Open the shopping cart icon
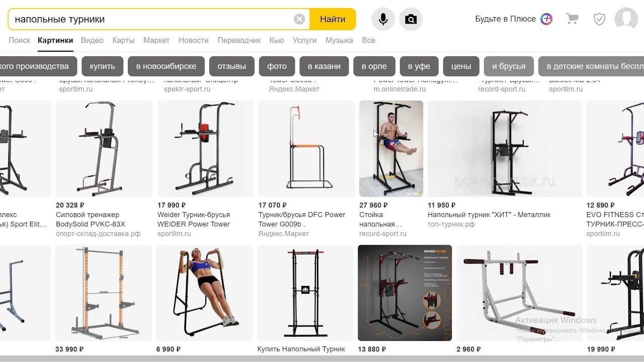The width and height of the screenshot is (644, 362). [572, 19]
